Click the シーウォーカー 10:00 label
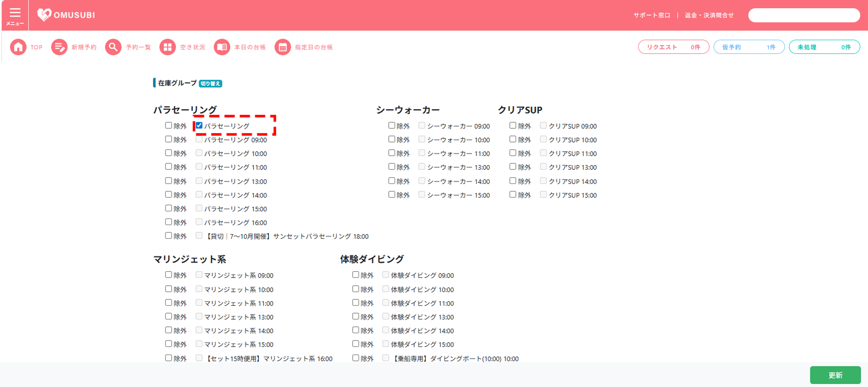Image resolution: width=868 pixels, height=387 pixels. 458,140
